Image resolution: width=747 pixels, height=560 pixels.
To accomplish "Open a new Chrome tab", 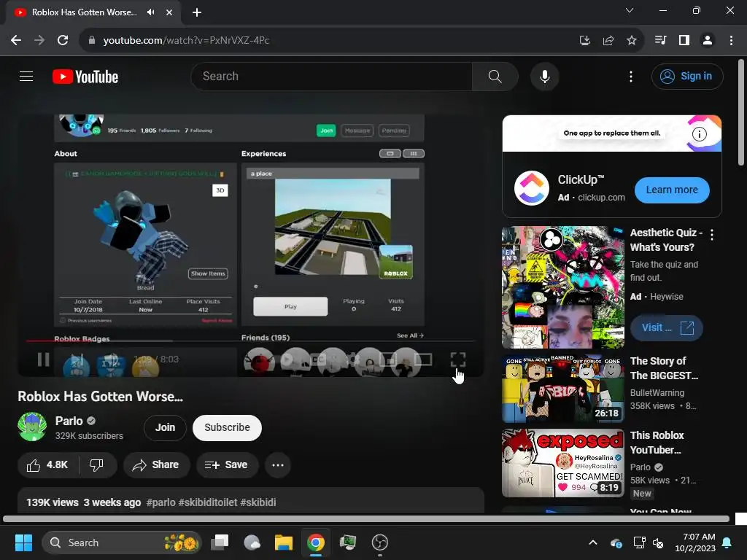I will (197, 12).
